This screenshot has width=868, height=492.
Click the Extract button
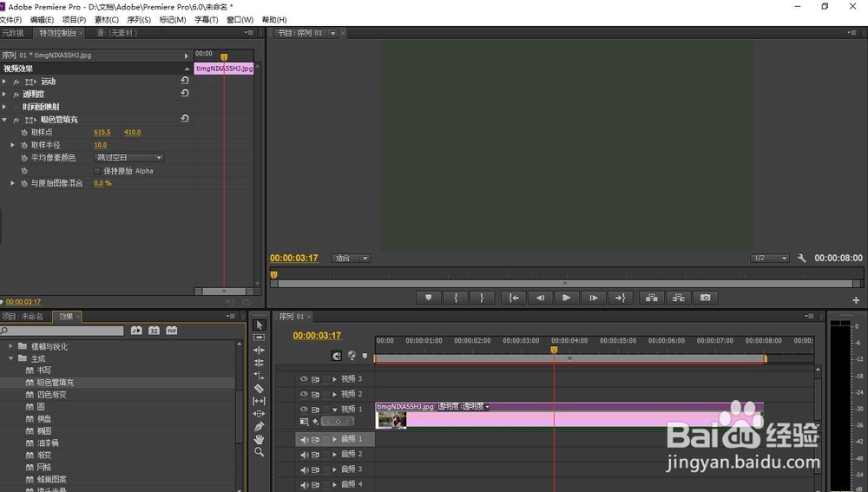(678, 298)
